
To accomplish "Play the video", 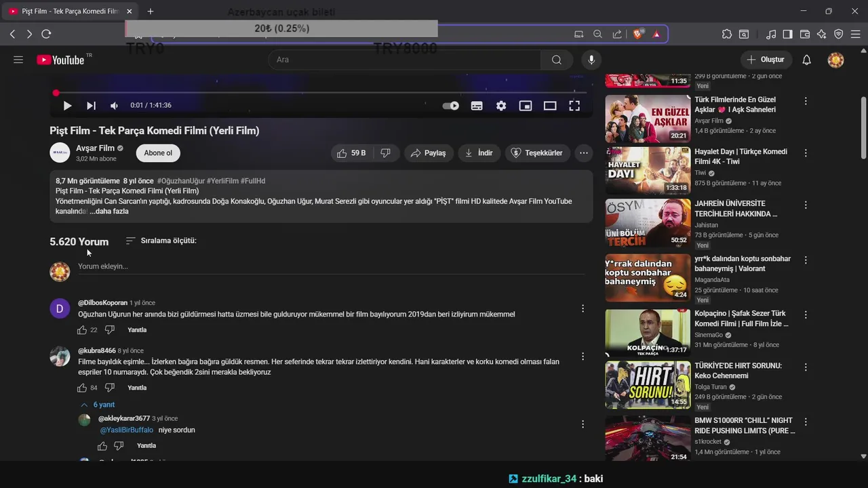I will [67, 106].
